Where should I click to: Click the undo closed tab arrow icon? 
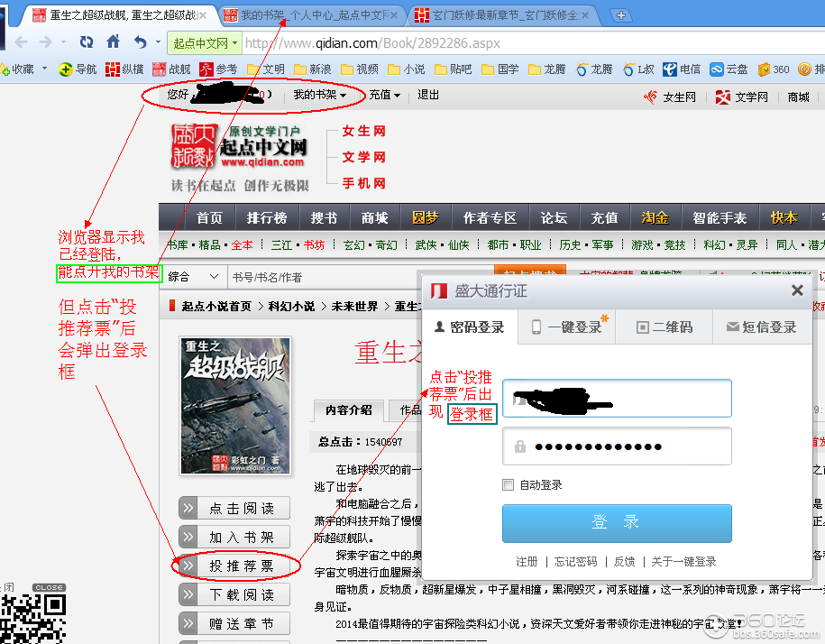[x=140, y=42]
